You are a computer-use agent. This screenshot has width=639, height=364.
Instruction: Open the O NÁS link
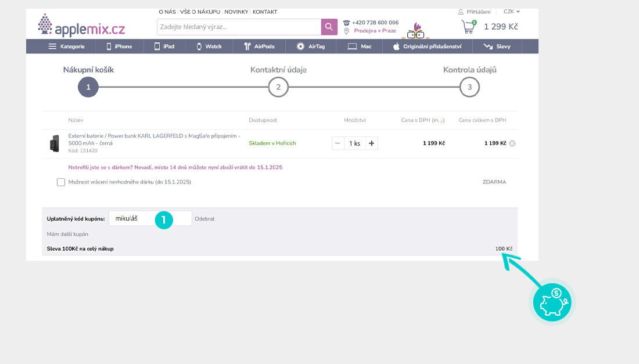point(167,12)
